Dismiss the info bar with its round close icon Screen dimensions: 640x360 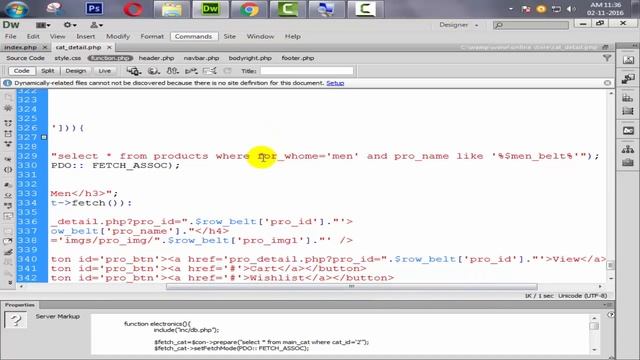click(607, 83)
